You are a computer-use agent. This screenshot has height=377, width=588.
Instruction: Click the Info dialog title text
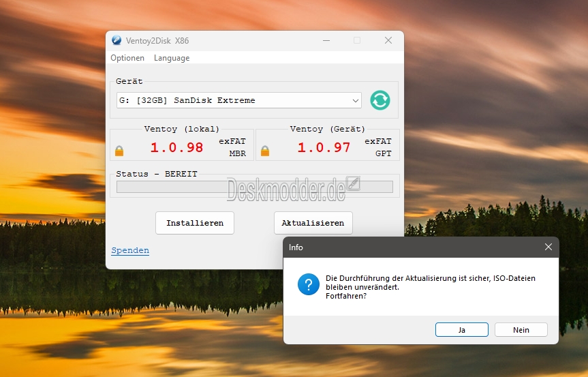pyautogui.click(x=296, y=247)
